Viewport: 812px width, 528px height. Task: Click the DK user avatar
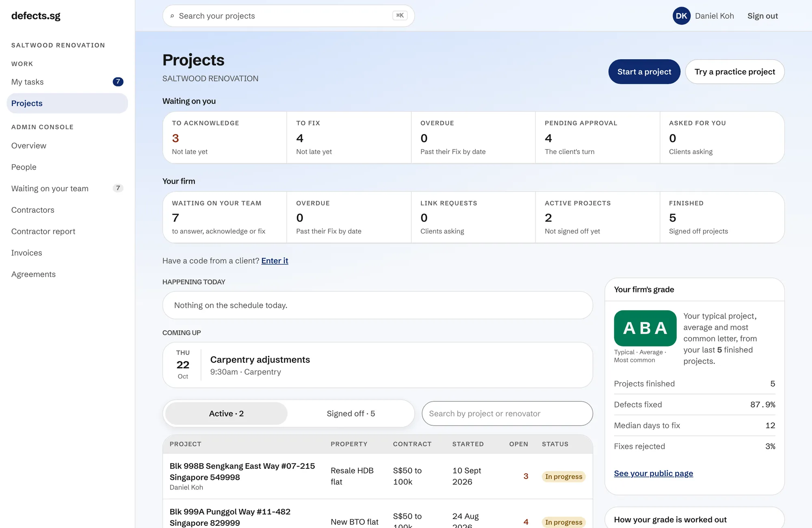(x=681, y=16)
